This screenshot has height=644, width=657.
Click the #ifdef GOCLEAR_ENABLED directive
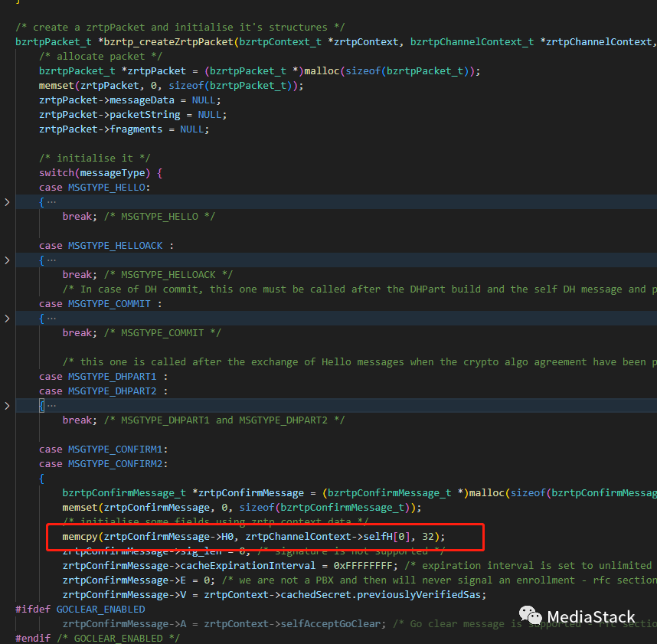click(x=80, y=610)
